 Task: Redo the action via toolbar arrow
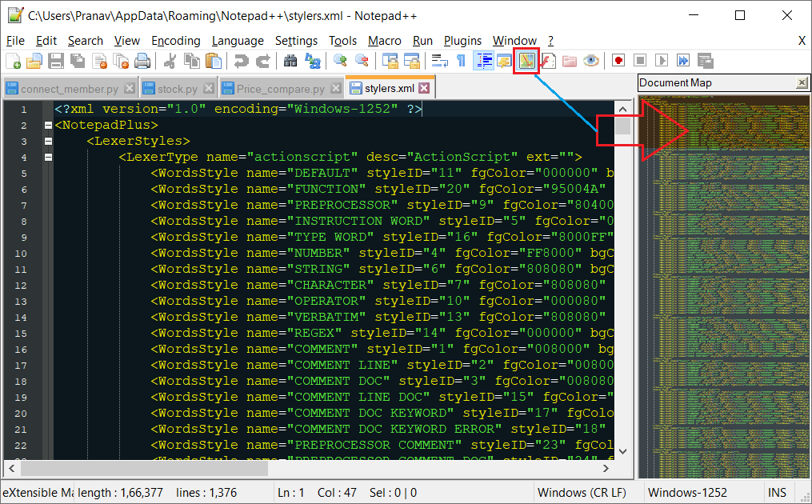tap(263, 61)
